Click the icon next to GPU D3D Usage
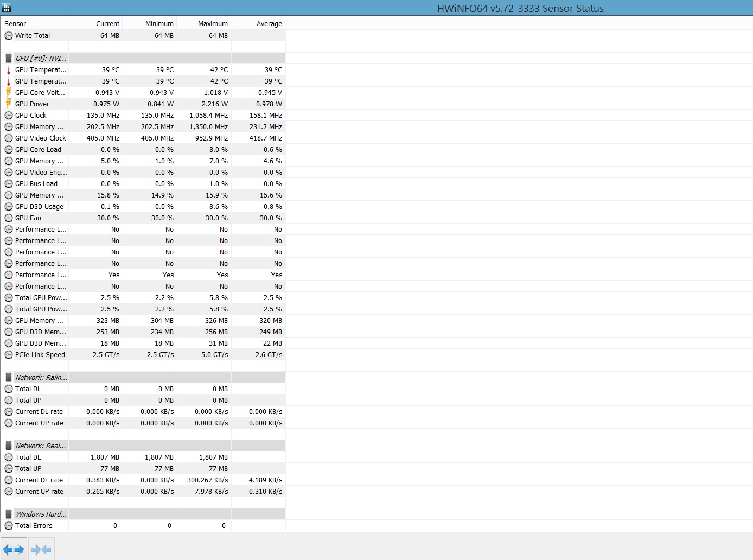The width and height of the screenshot is (753, 560). point(9,207)
